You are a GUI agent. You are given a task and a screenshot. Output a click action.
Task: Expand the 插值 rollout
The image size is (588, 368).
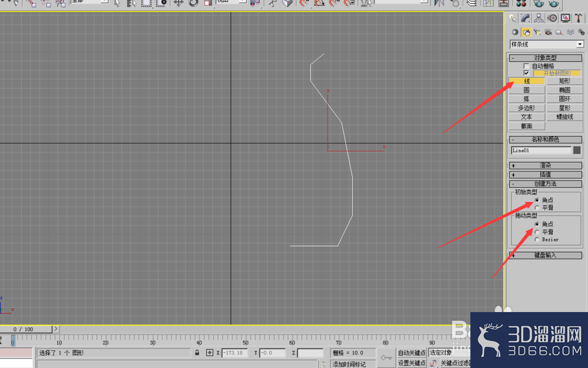[545, 174]
